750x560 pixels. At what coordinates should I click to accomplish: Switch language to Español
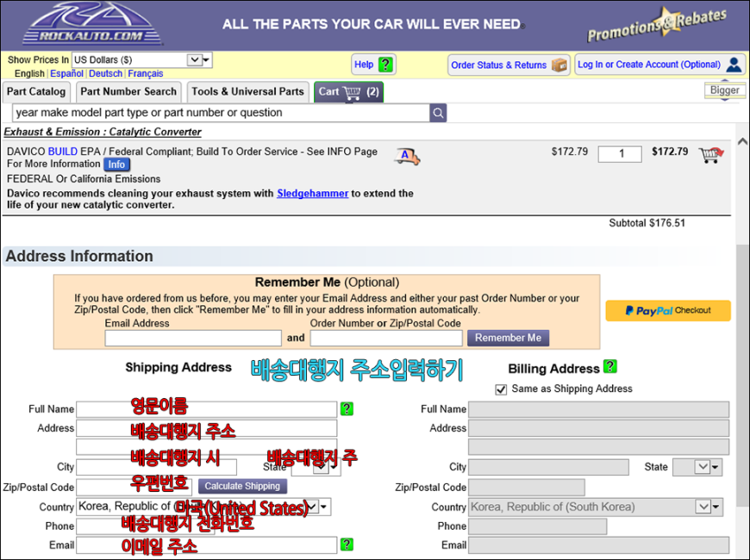click(66, 73)
